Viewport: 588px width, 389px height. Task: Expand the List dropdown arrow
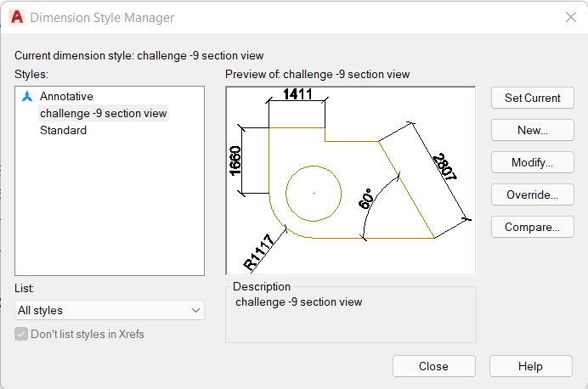pyautogui.click(x=195, y=310)
